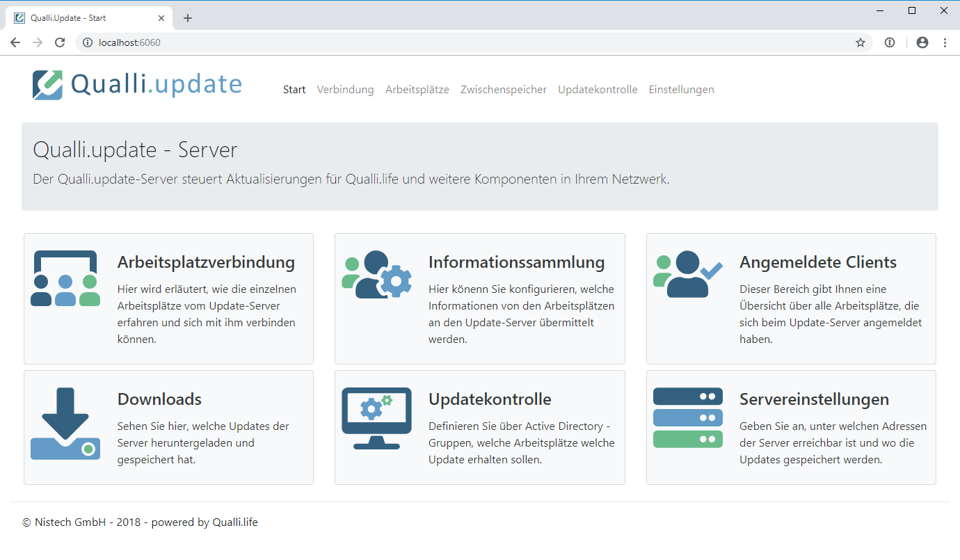
Task: Click the Arbeitsplatzverbindung workstation group icon
Action: coord(65,278)
